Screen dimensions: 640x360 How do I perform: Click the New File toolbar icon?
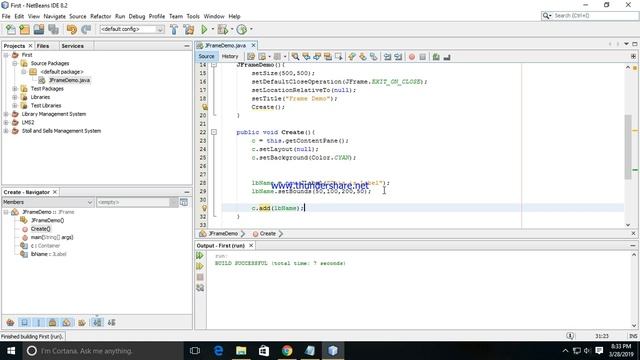coord(11,29)
